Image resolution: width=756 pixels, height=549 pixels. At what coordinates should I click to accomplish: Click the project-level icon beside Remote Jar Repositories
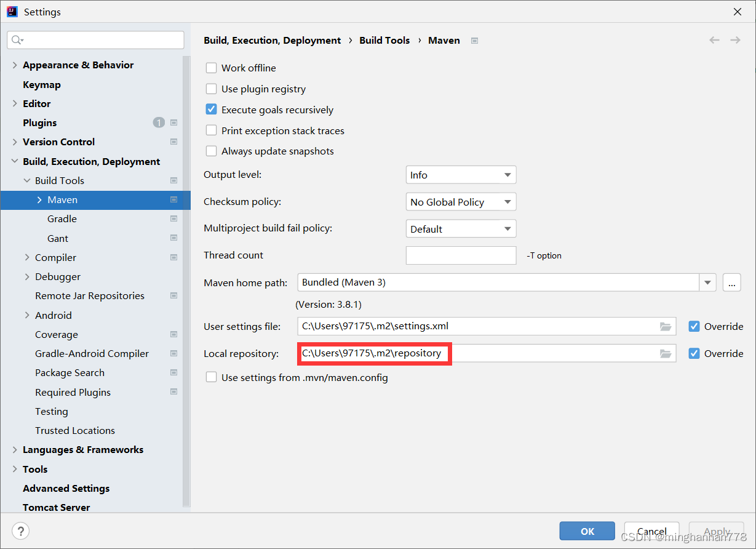point(174,295)
